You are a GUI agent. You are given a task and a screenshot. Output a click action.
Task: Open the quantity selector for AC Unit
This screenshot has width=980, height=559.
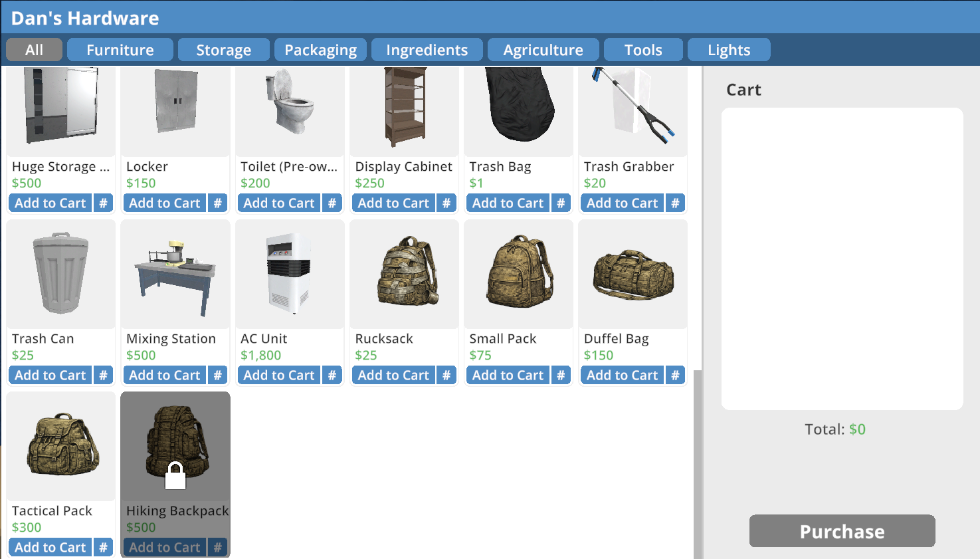tap(332, 375)
